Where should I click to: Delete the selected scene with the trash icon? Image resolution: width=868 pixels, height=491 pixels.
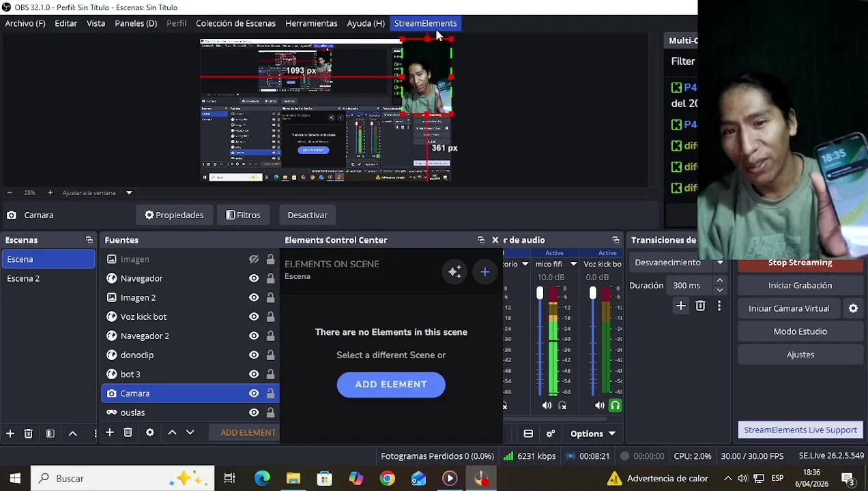(x=29, y=434)
